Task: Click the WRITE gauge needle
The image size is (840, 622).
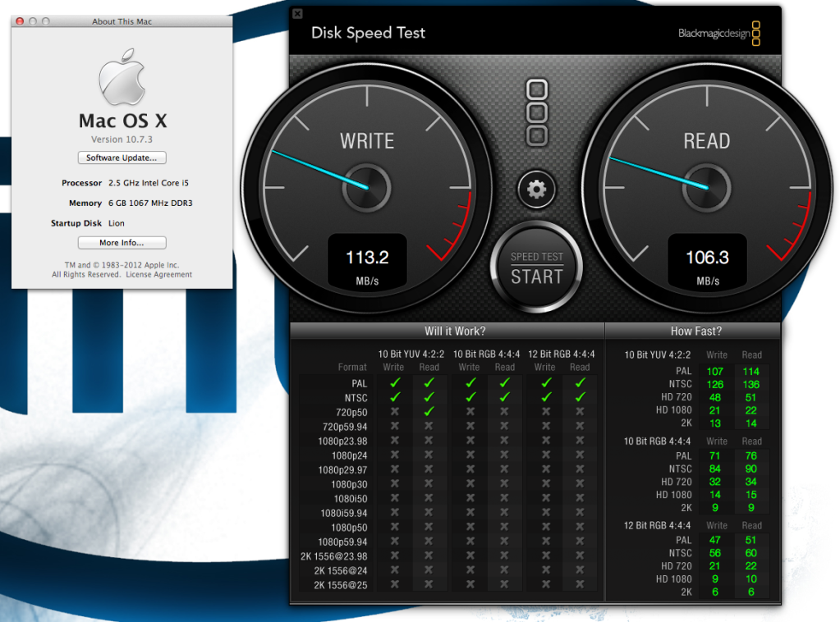Action: coord(320,170)
